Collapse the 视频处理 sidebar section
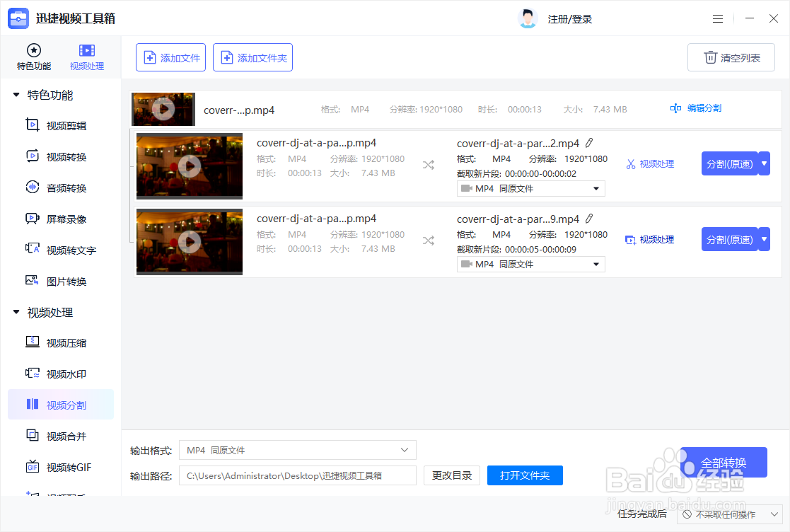790x532 pixels. click(x=16, y=313)
